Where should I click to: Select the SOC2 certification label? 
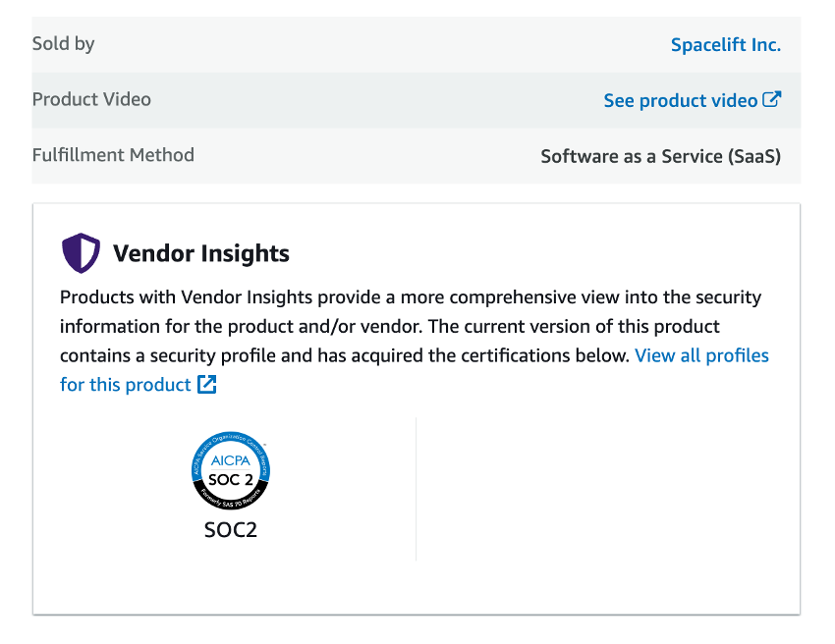tap(231, 529)
